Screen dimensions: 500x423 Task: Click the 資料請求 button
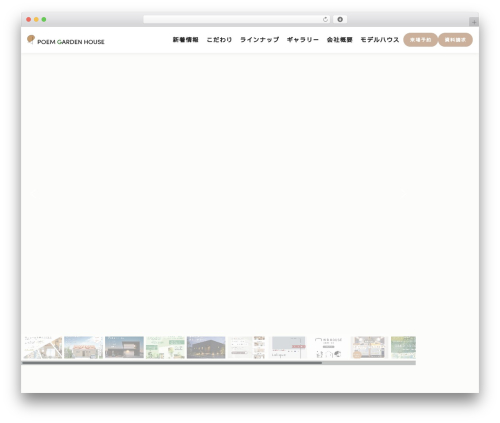(455, 40)
